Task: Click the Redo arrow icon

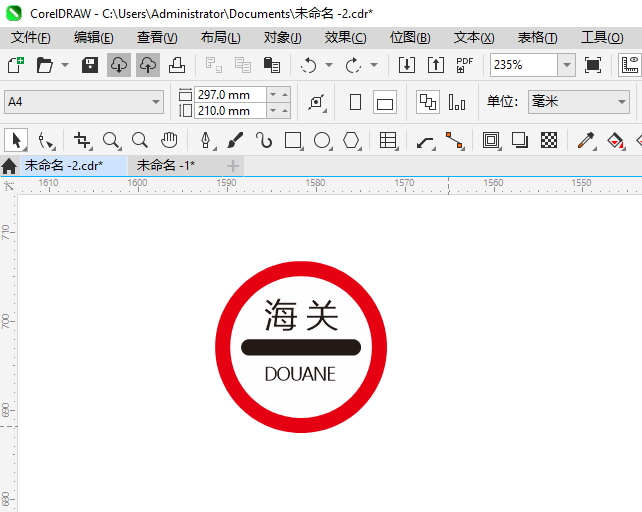Action: (x=353, y=65)
